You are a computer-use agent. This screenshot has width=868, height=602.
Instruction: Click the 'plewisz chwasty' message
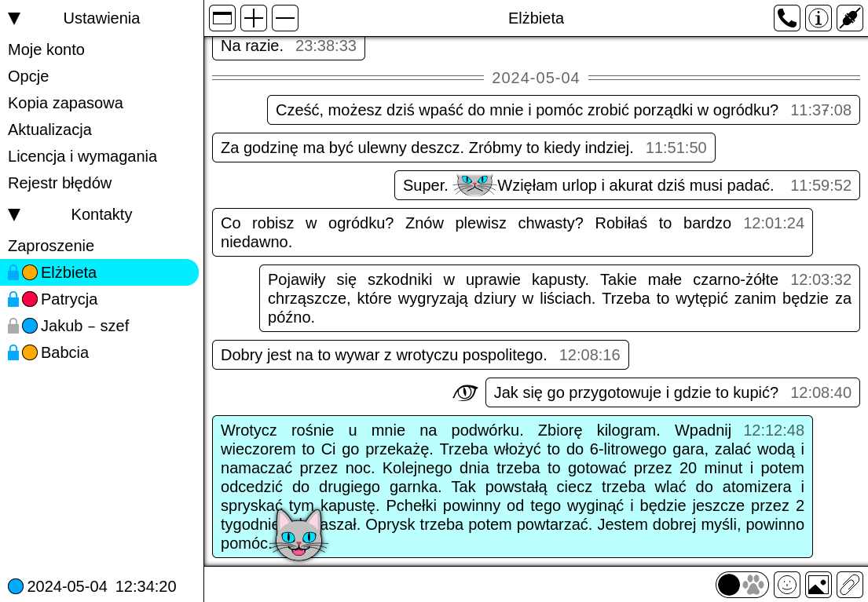click(x=513, y=232)
